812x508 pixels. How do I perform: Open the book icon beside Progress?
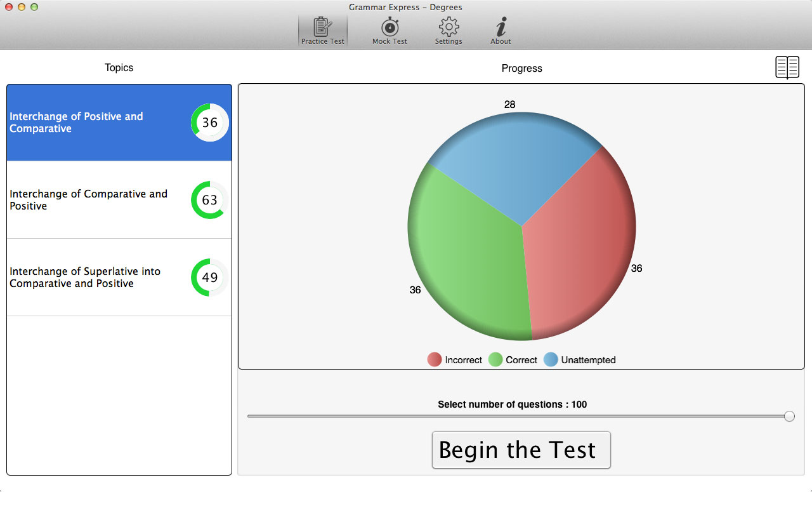point(787,67)
